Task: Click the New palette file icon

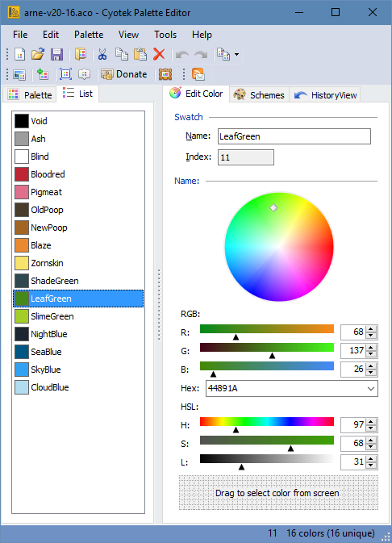Action: (x=19, y=54)
